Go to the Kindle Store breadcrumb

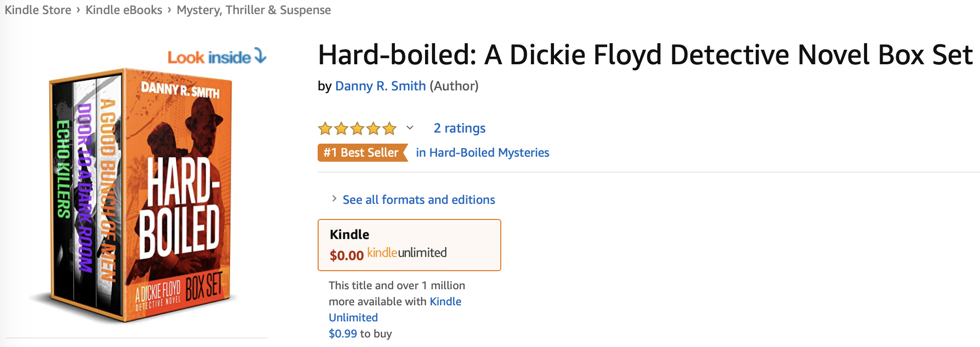point(38,10)
